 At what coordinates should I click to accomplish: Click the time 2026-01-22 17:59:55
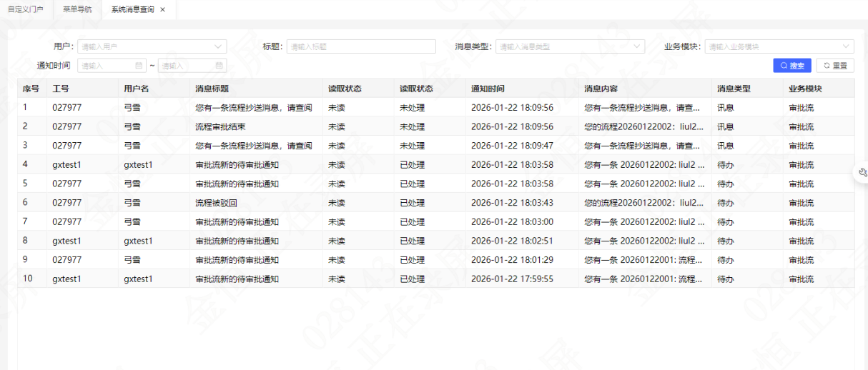coord(512,279)
